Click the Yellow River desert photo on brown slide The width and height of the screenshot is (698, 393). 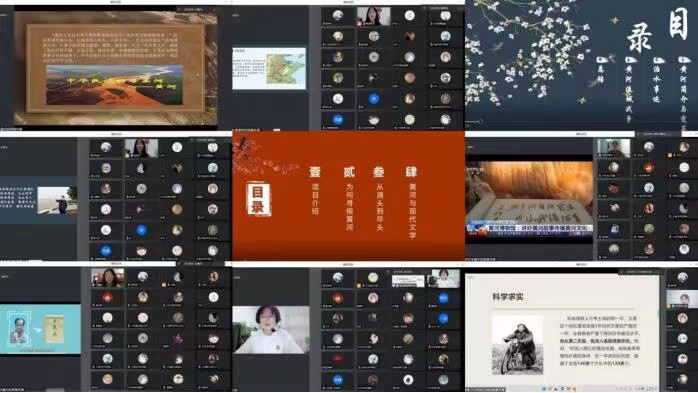(114, 85)
